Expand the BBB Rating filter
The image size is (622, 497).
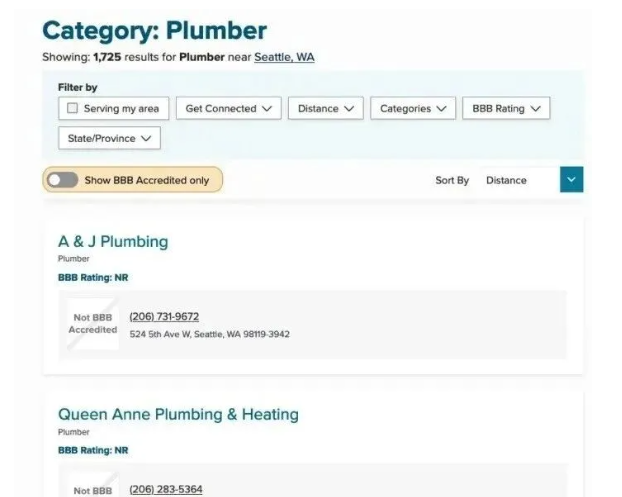pos(505,109)
